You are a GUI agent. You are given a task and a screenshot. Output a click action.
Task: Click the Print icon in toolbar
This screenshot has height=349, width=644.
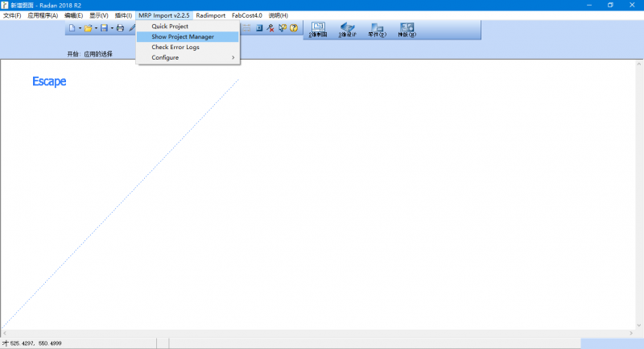tap(120, 28)
